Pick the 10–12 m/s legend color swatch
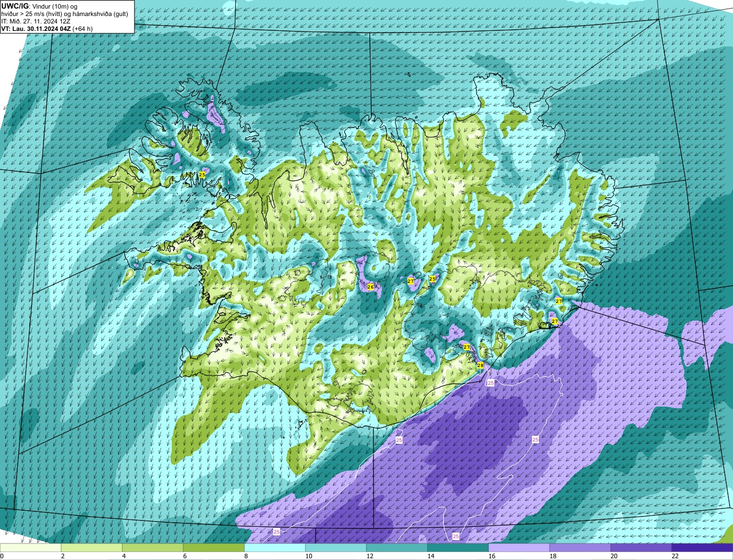Viewport: 733px width, 560px height. [x=336, y=548]
